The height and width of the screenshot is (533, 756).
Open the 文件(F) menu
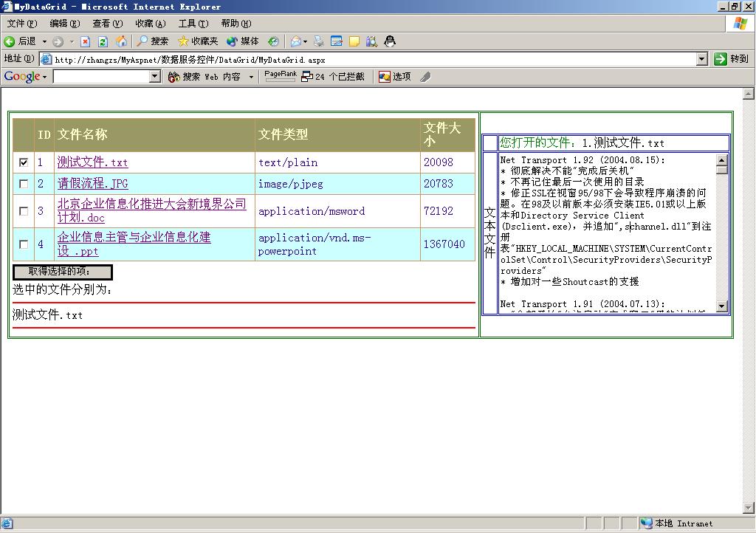coord(21,24)
